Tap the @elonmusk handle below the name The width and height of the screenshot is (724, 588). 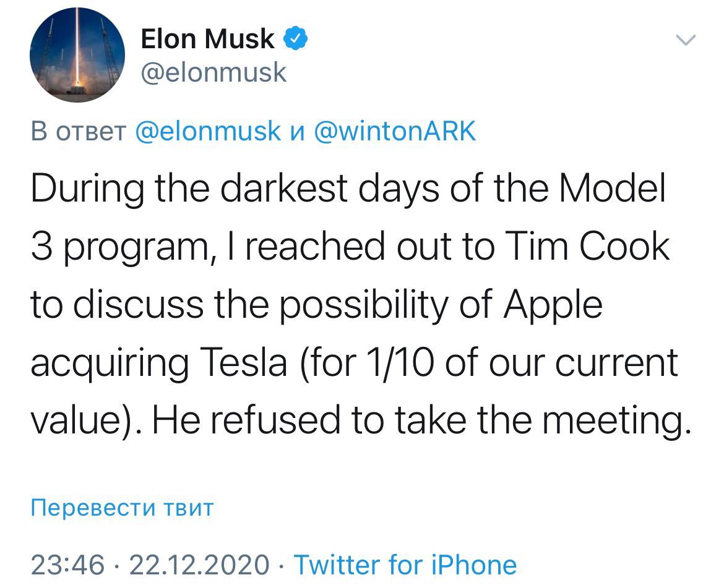pyautogui.click(x=214, y=73)
